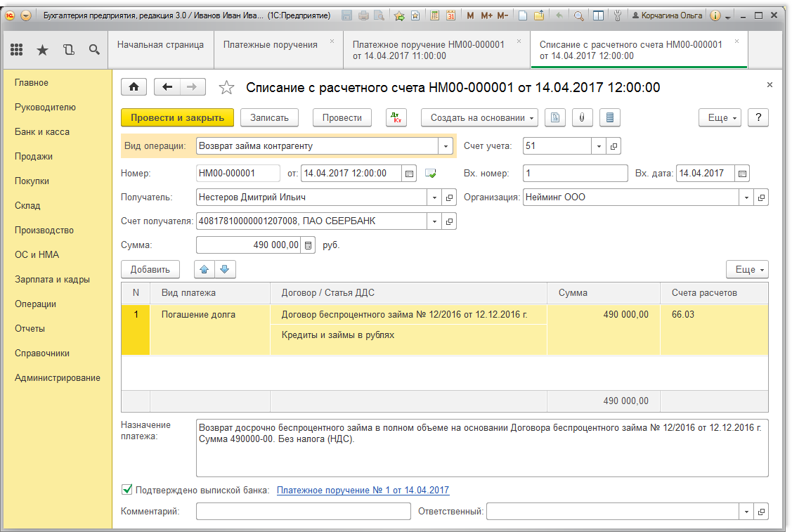Open the Создать на основании menu

point(480,118)
